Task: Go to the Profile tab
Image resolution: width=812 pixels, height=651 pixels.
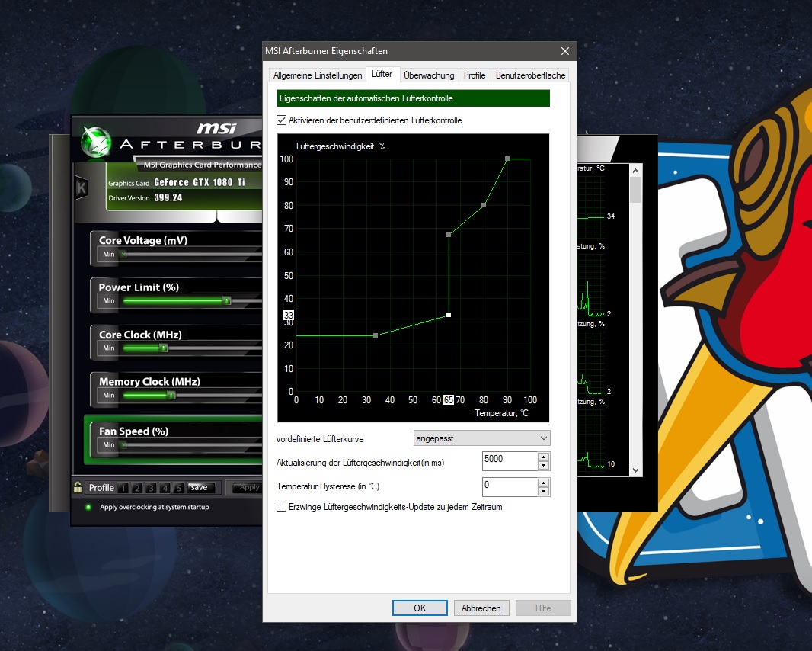Action: 475,75
